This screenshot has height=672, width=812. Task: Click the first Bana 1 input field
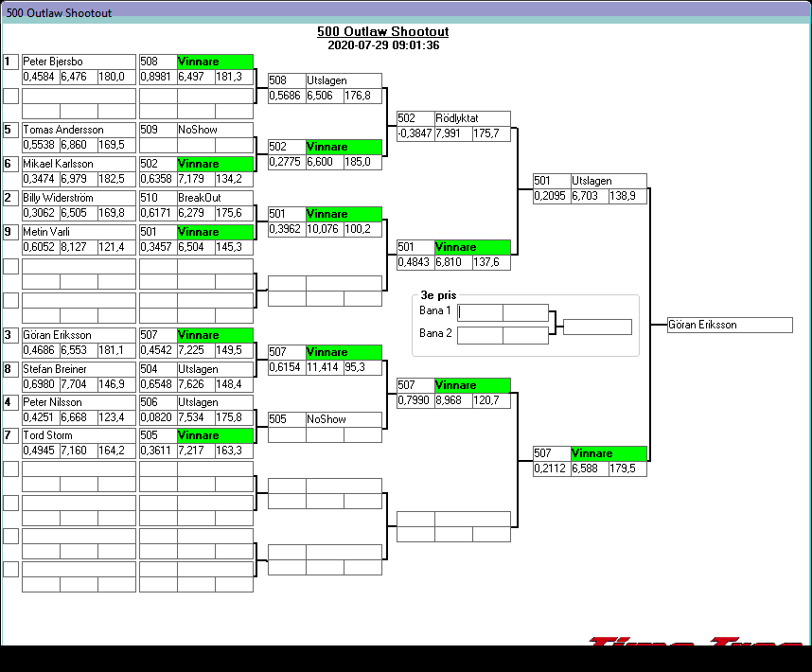pyautogui.click(x=480, y=312)
